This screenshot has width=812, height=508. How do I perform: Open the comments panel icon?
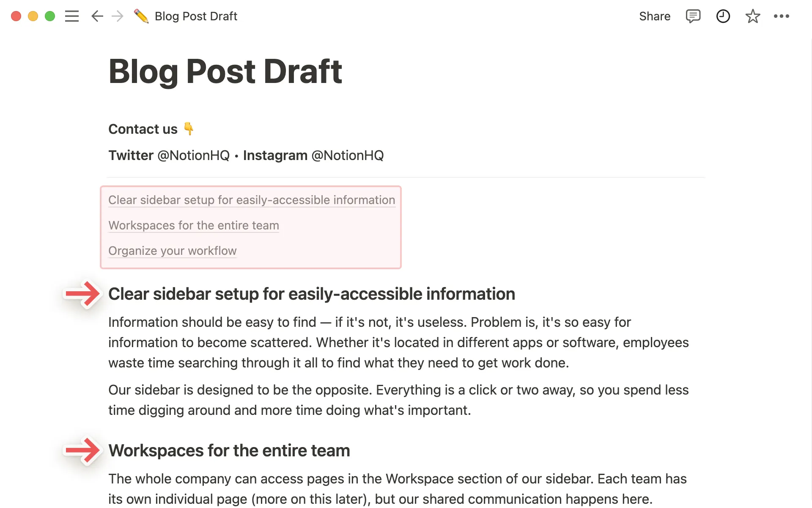pyautogui.click(x=693, y=16)
